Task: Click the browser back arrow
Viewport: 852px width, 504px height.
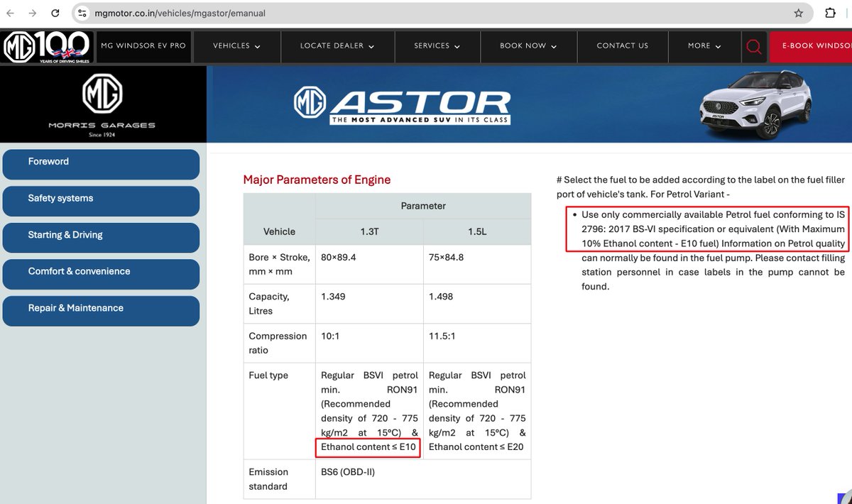Action: click(x=11, y=13)
